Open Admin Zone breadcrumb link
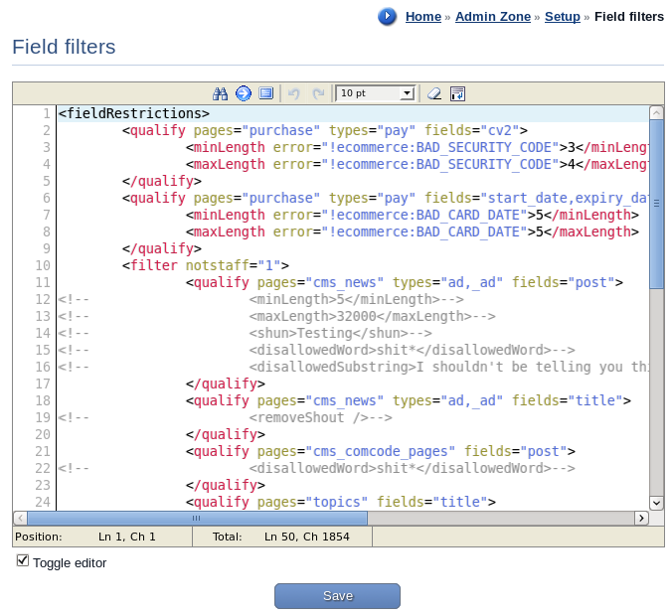Screen dimensions: 672x616 492,17
